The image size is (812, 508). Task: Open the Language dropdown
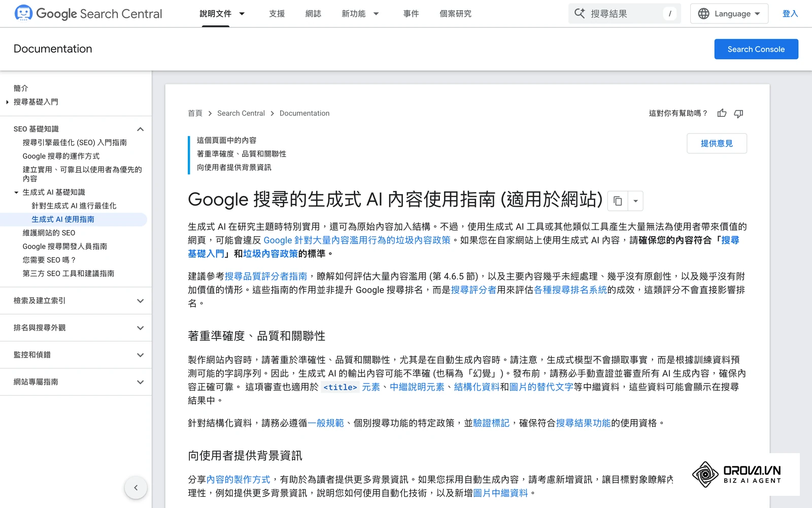coord(729,14)
